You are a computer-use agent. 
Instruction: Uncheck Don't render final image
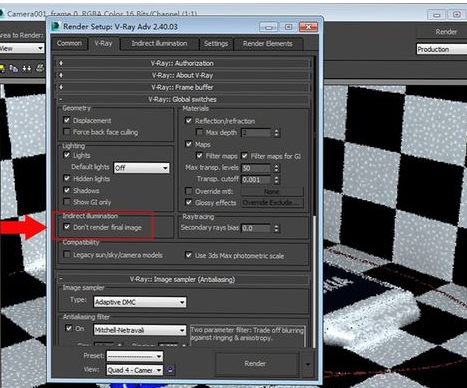tap(67, 227)
